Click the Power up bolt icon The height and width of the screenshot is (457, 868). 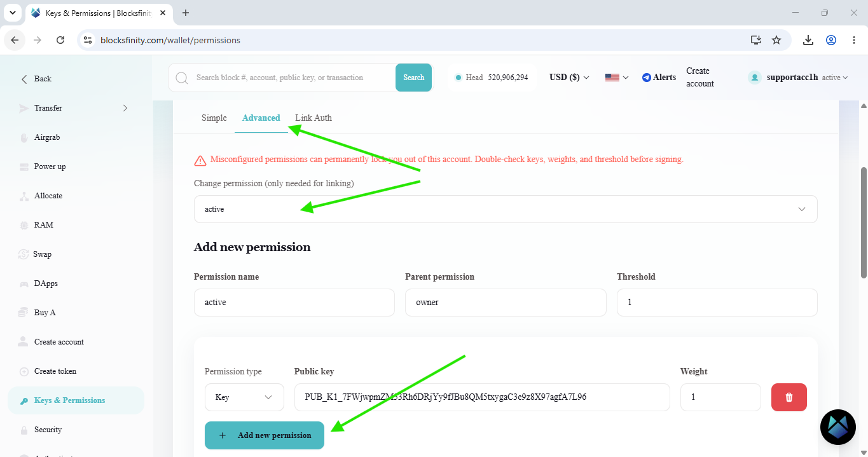[x=24, y=167]
